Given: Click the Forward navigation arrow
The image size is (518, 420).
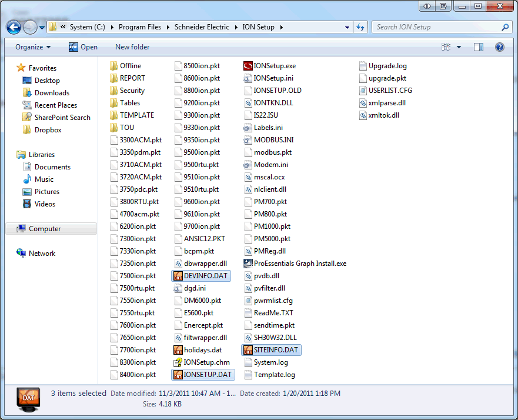Looking at the screenshot, I should coord(30,28).
